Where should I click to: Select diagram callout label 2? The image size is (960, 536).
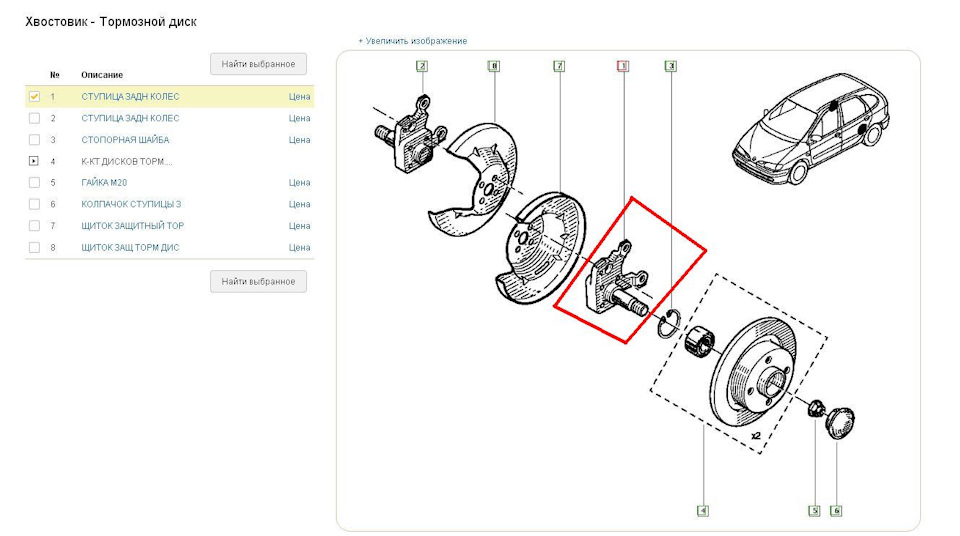(422, 66)
